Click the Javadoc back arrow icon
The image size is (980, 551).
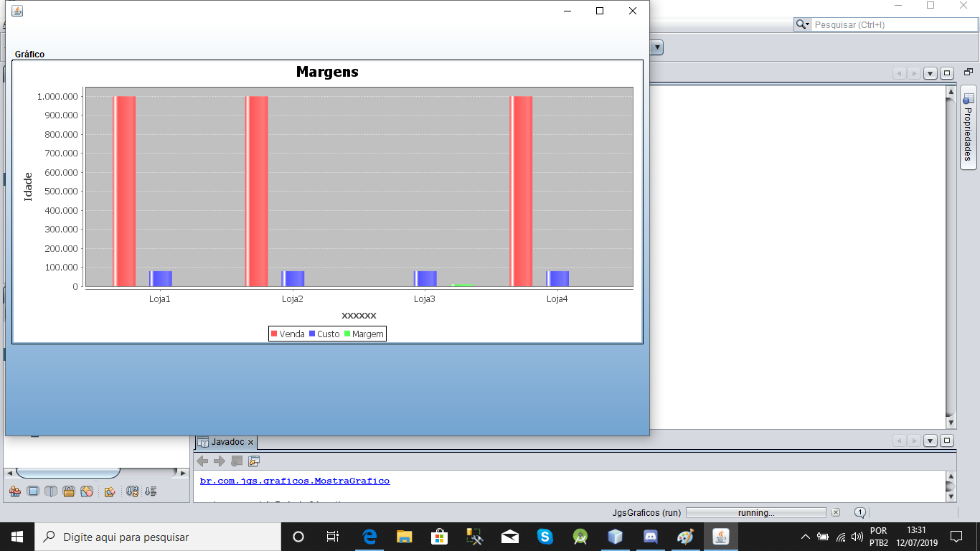[202, 461]
